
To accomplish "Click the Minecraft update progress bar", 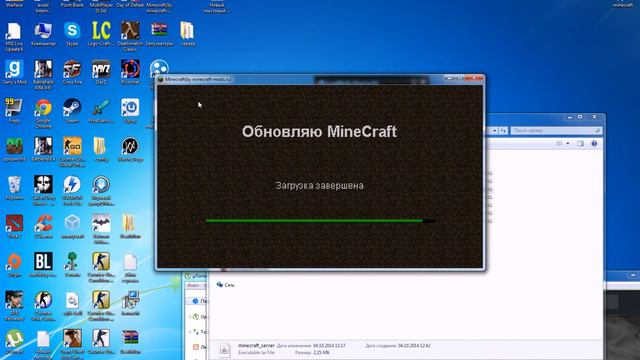I will coord(320,221).
